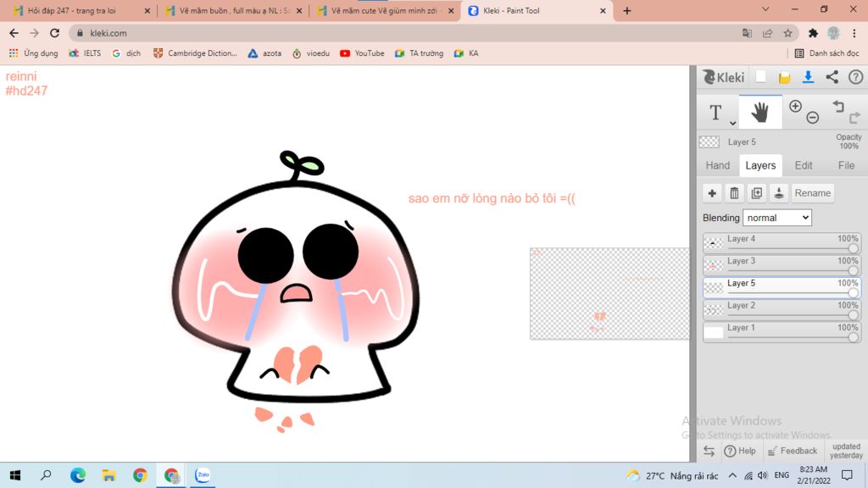Viewport: 868px width, 488px height.
Task: Open the IELTS bookmark
Action: (x=85, y=53)
